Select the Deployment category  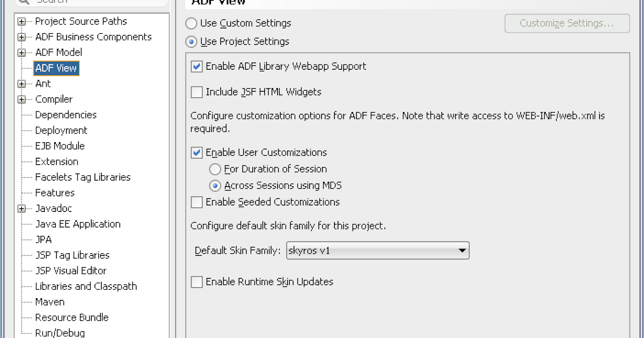coord(61,130)
